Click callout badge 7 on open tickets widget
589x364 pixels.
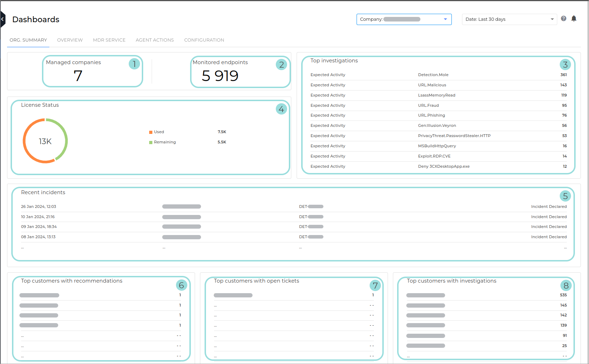click(375, 285)
